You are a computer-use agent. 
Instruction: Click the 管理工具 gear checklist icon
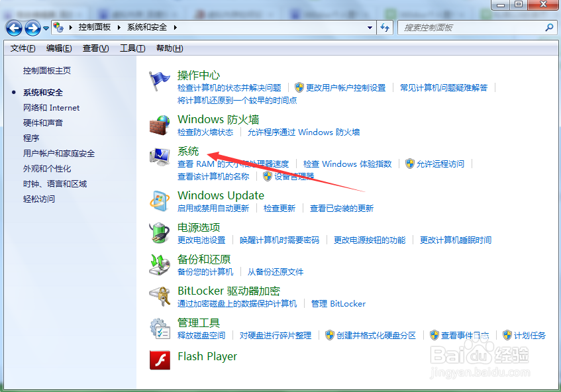160,328
